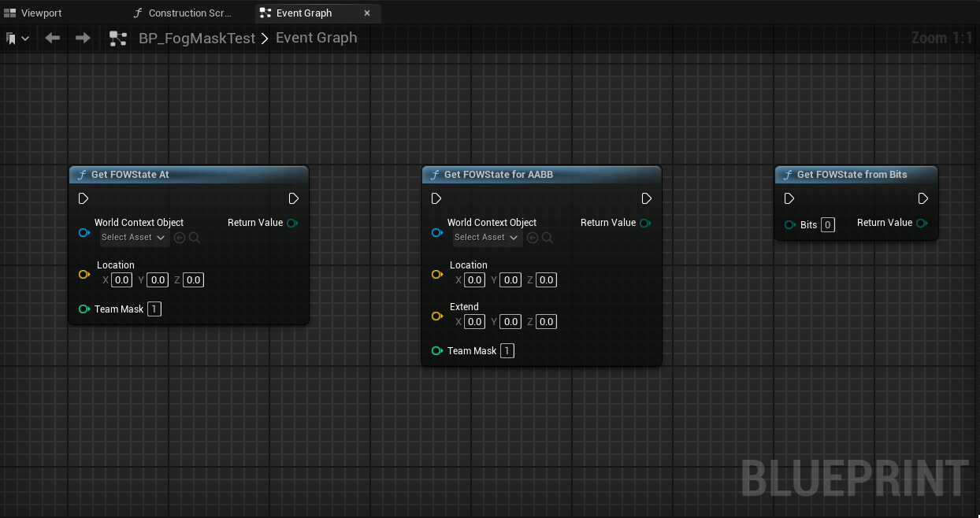Edit Team Mask value in Get FOWState At
The height and width of the screenshot is (518, 980).
154,309
